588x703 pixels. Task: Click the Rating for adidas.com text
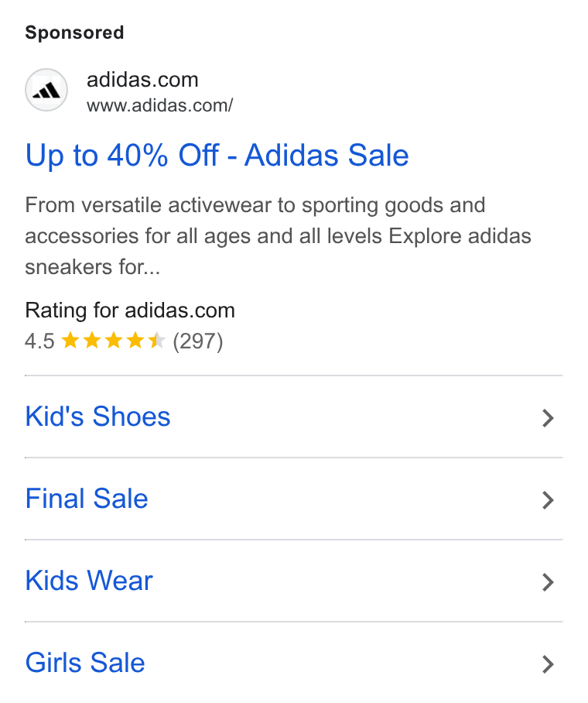130,310
